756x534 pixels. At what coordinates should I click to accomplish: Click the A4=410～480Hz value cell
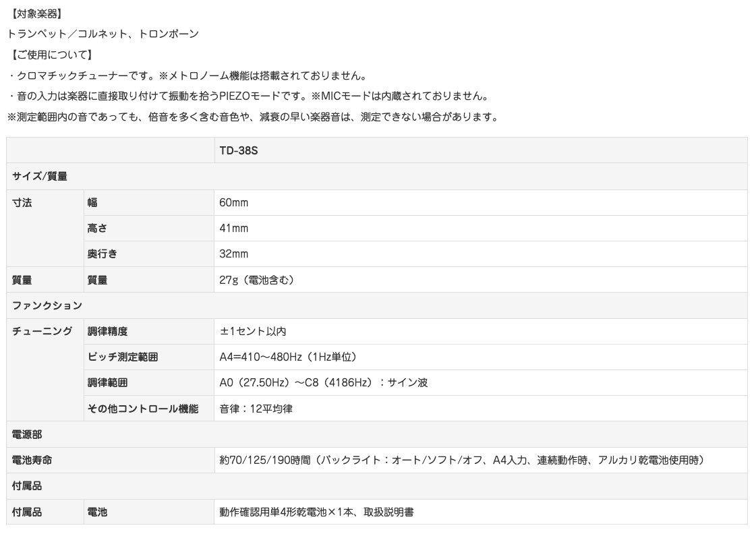pyautogui.click(x=481, y=357)
